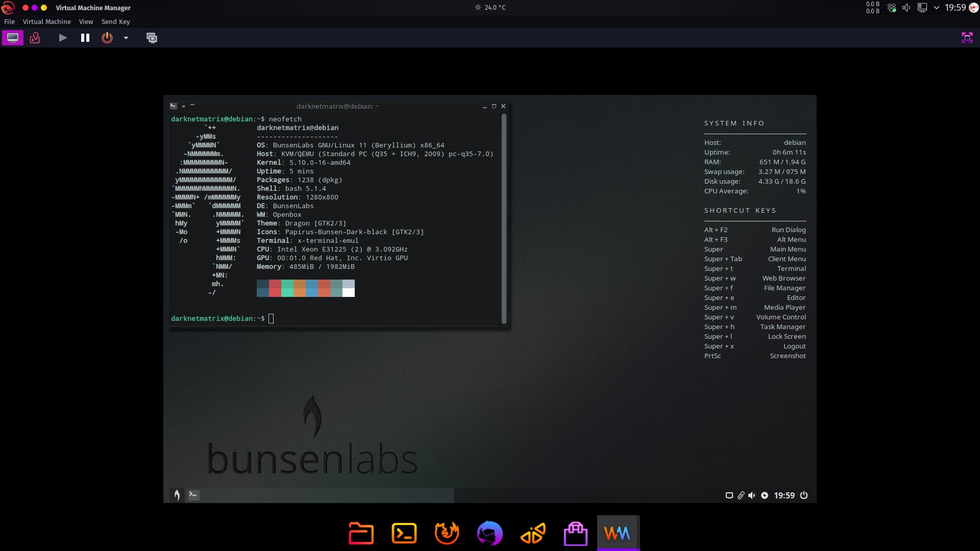
Task: Click the SYSTEM INFO heading on desktop
Action: pos(734,123)
